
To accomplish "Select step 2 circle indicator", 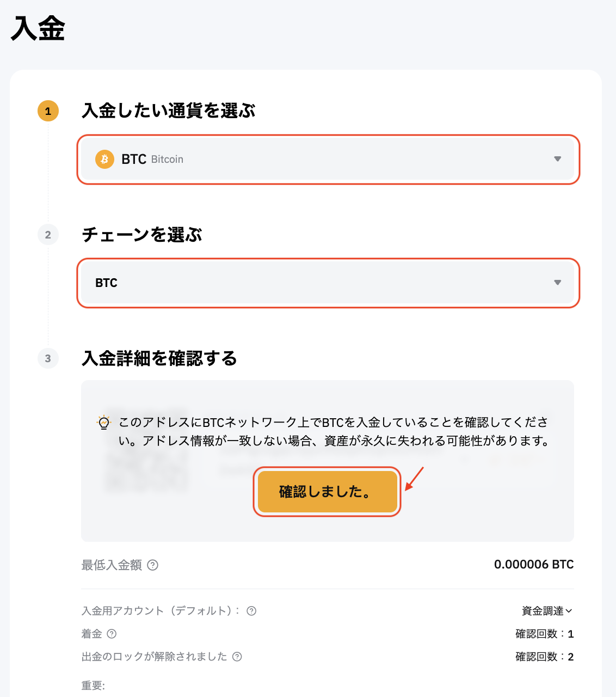I will [48, 235].
